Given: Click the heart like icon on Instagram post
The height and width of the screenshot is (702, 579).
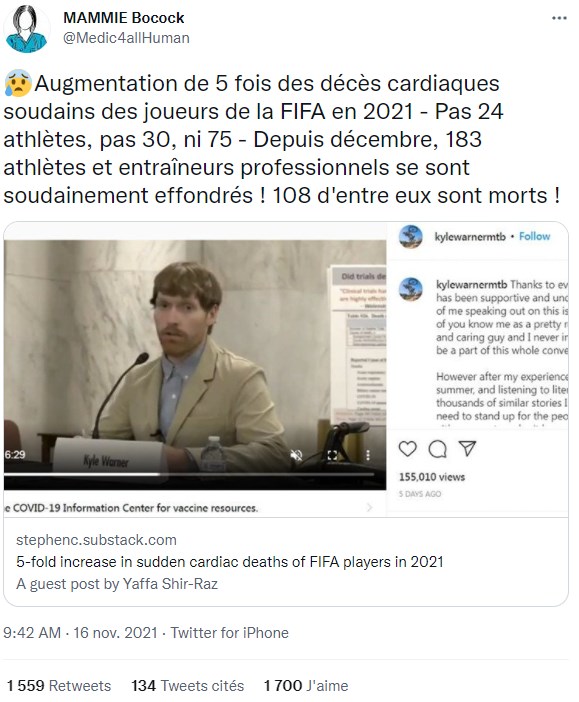Looking at the screenshot, I should click(407, 449).
